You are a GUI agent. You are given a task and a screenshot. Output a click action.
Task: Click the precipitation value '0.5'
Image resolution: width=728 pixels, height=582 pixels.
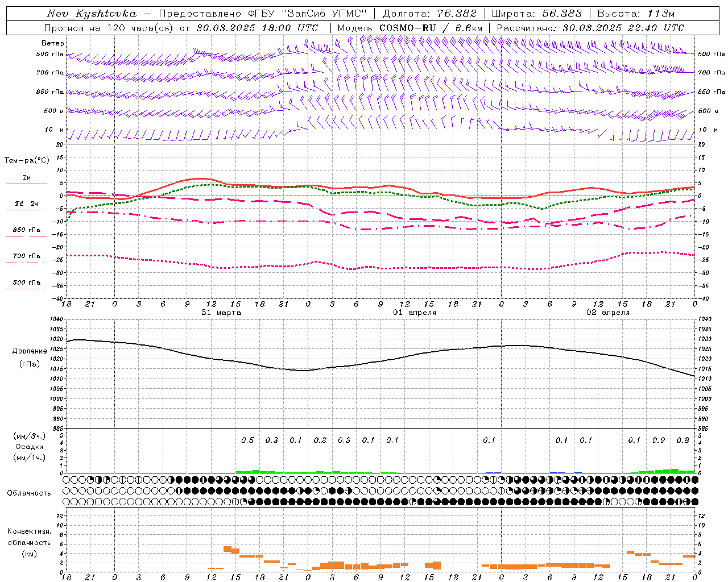(x=247, y=440)
